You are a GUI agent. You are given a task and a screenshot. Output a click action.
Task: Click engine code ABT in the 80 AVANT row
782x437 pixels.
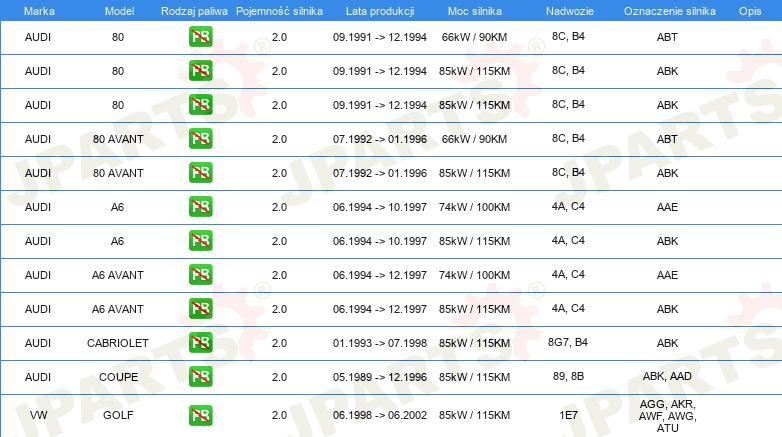click(x=667, y=139)
